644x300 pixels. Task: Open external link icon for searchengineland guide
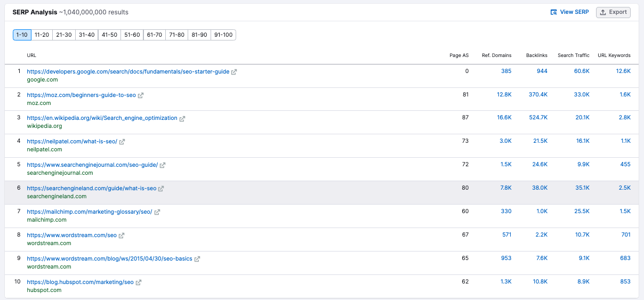[161, 189]
